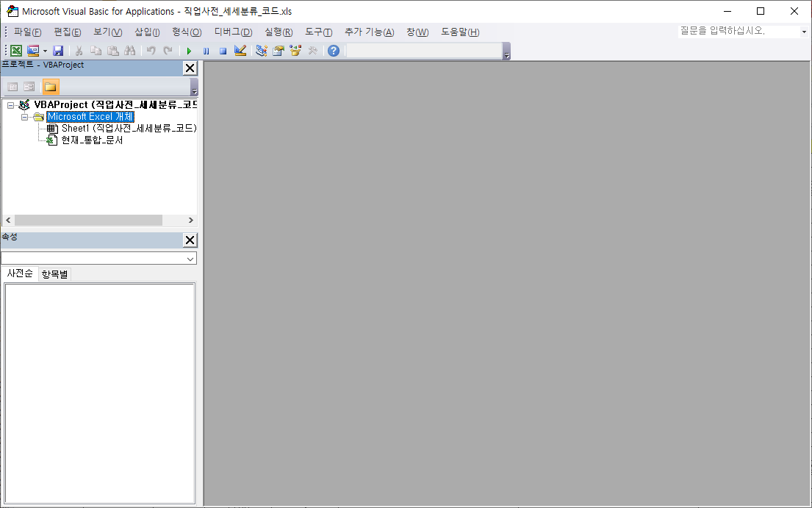The width and height of the screenshot is (812, 508).
Task: Click the project tree scroll left arrow
Action: click(x=8, y=220)
